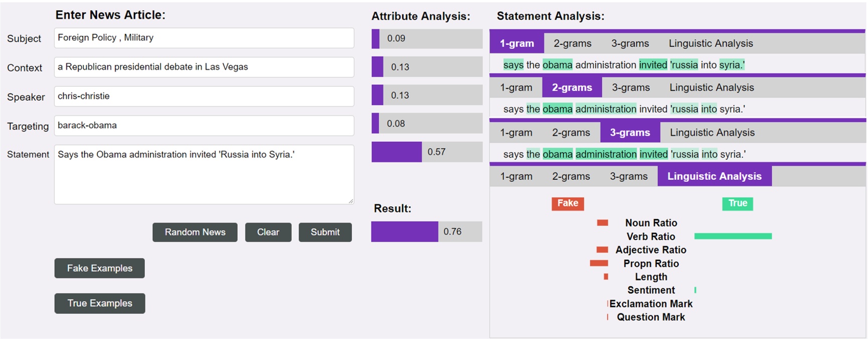868x339 pixels.
Task: Select the Targeting input field
Action: coord(203,125)
